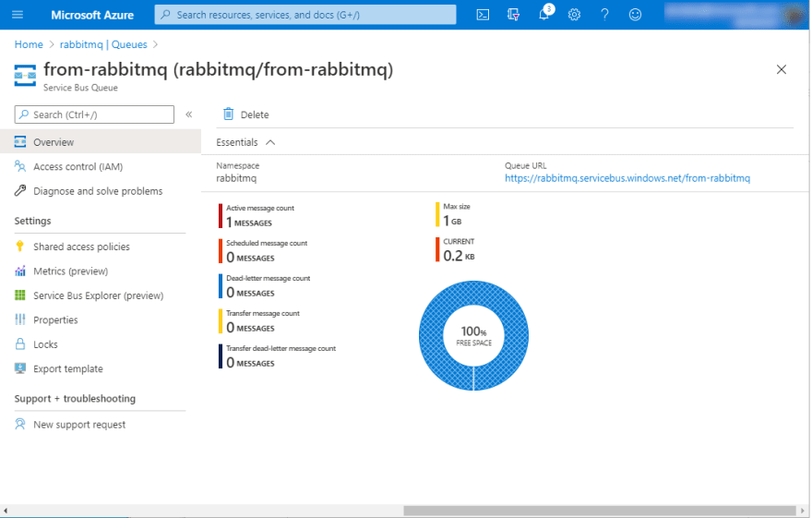The image size is (812, 518).
Task: Open the portal settings gear
Action: pyautogui.click(x=574, y=15)
